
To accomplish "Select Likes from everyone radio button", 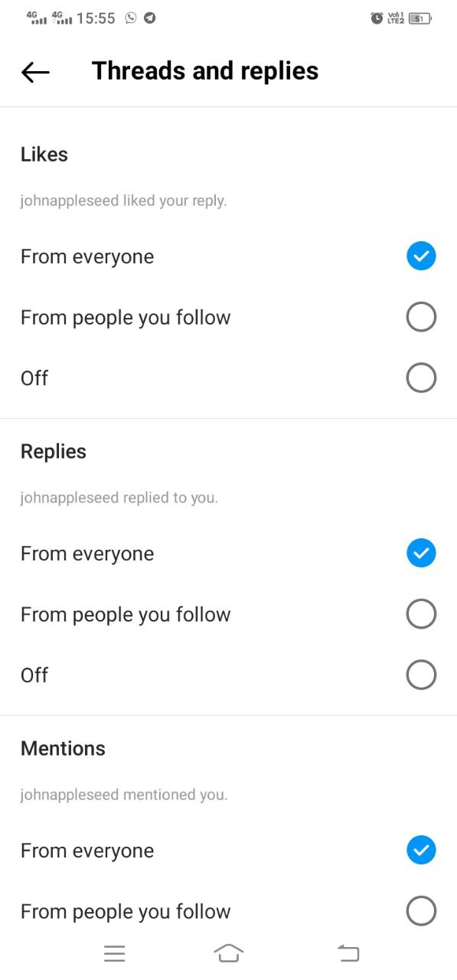I will (x=421, y=256).
